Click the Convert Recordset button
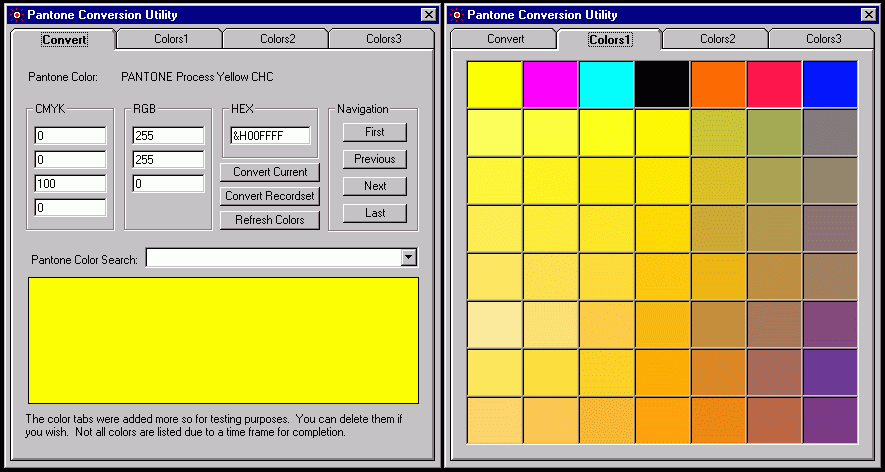The image size is (885, 472). tap(270, 196)
